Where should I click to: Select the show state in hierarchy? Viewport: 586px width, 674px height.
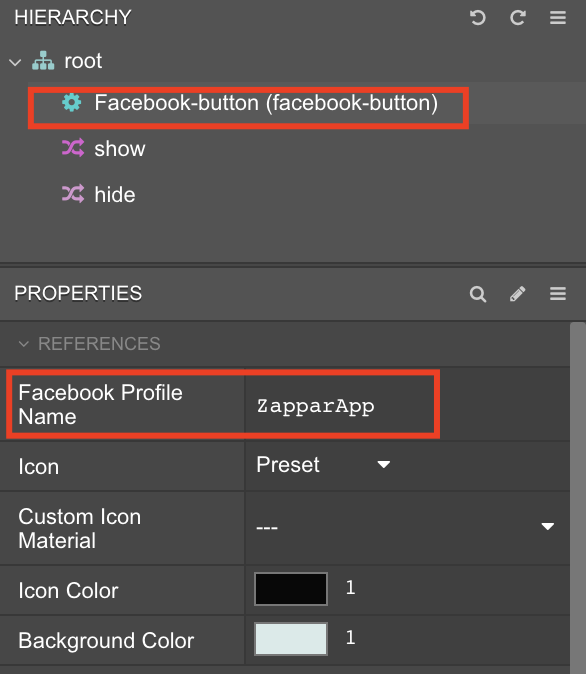(120, 149)
